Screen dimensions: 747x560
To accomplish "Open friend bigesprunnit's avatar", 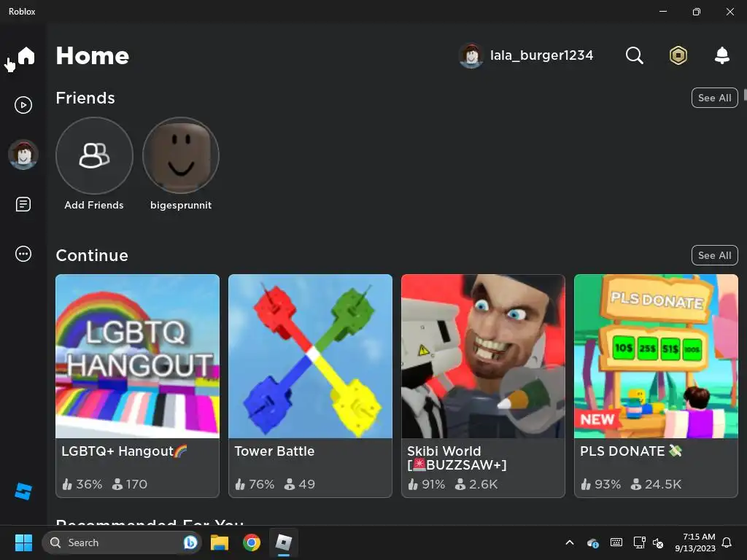I will click(181, 156).
